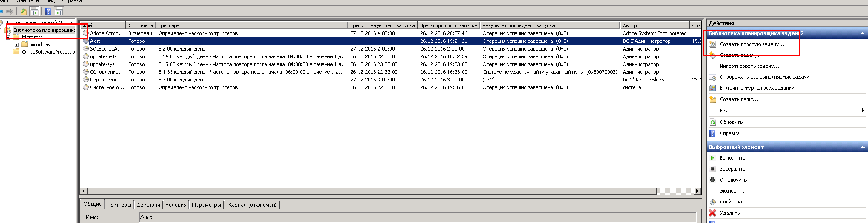868x223 pixels.
Task: Click the red X 'Удалить' icon
Action: coord(712,213)
